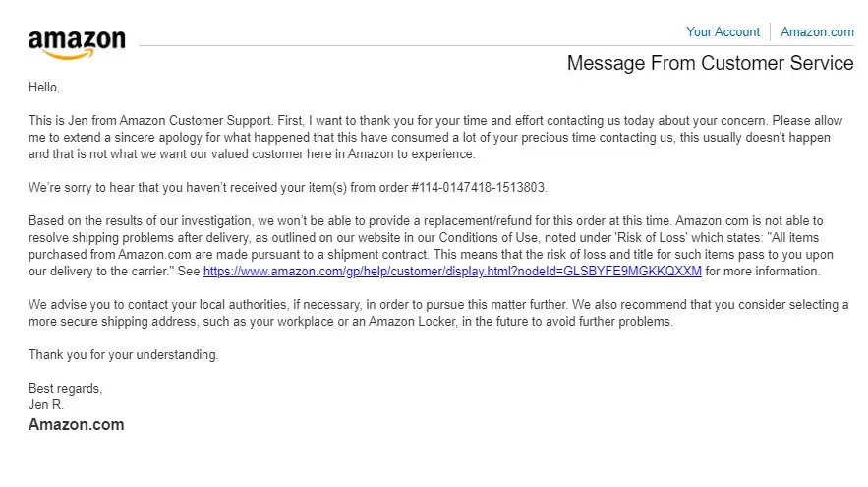Viewport: 868px width, 487px height.
Task: Open the Amazon help page URL
Action: pyautogui.click(x=452, y=271)
